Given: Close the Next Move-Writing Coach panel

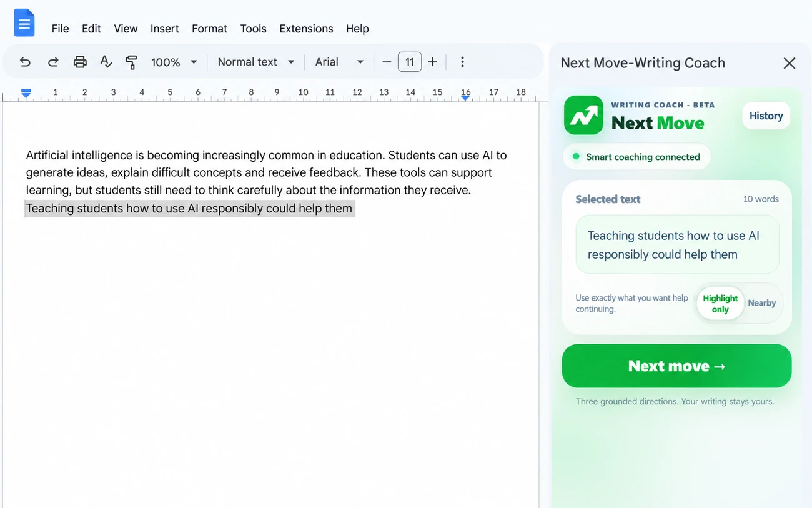Looking at the screenshot, I should point(790,63).
